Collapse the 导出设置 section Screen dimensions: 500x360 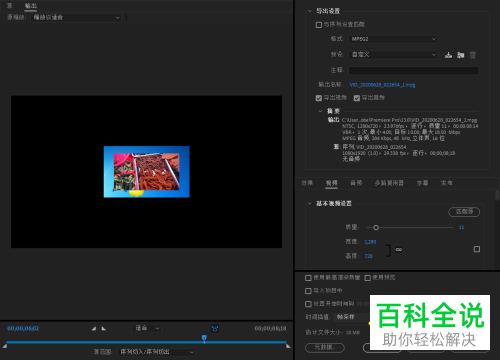pos(310,11)
